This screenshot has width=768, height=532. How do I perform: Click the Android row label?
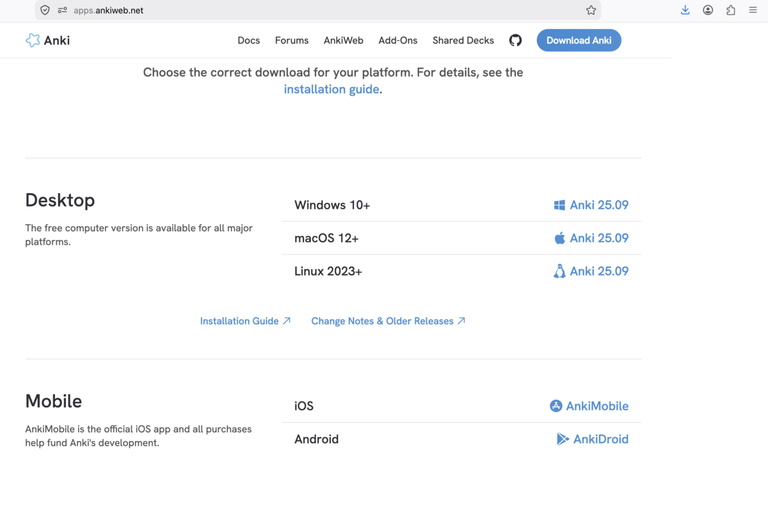pos(316,439)
